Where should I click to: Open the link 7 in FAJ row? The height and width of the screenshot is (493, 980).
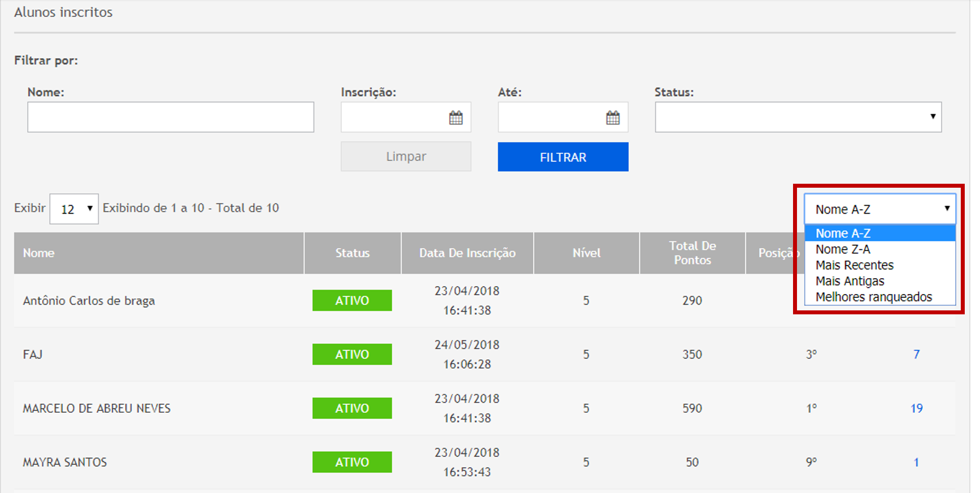tap(916, 354)
